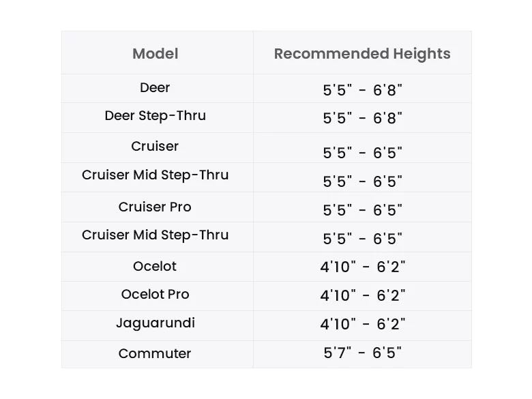
Task: Click the height range in the Deer row
Action: pyautogui.click(x=362, y=89)
